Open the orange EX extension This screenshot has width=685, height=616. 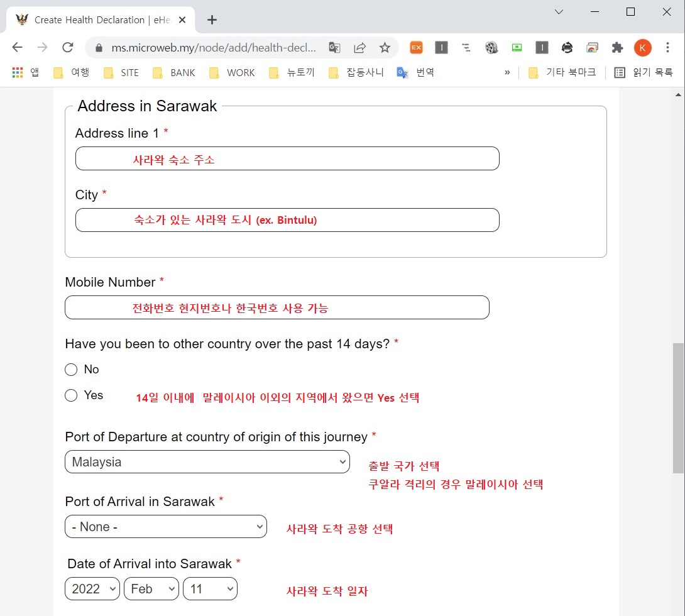point(416,47)
